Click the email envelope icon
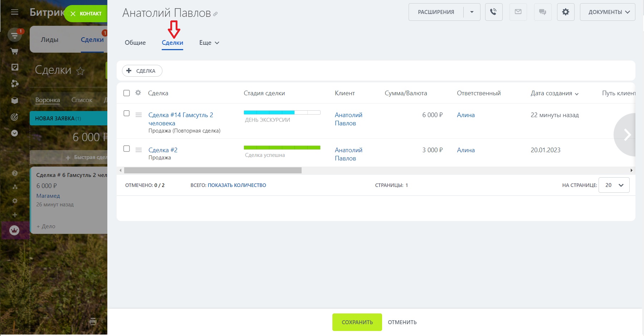 [x=518, y=12]
